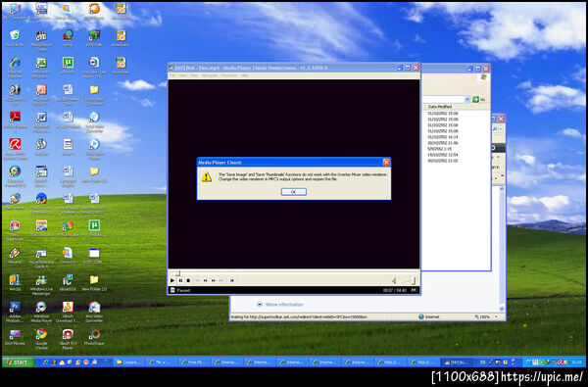Select the New Folder (3) desktop folder
The width and height of the screenshot is (588, 387).
pyautogui.click(x=94, y=283)
